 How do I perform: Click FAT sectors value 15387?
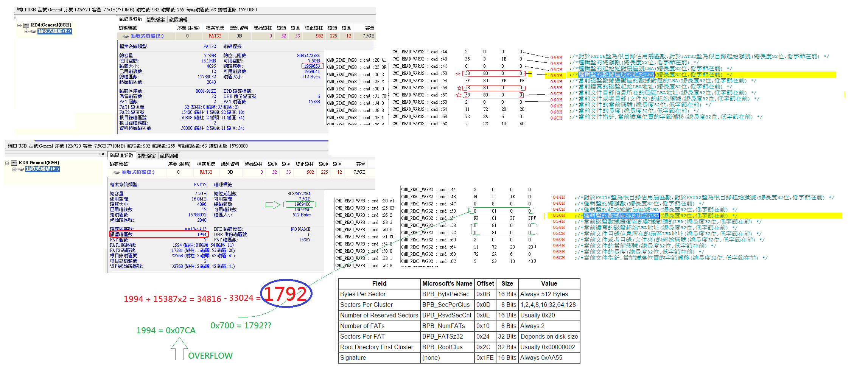(x=305, y=240)
